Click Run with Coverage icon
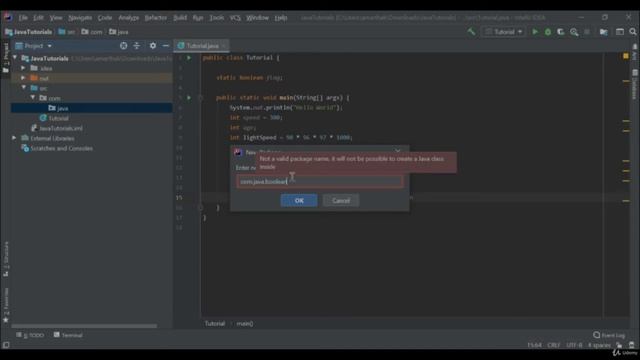The height and width of the screenshot is (360, 640). (x=561, y=32)
